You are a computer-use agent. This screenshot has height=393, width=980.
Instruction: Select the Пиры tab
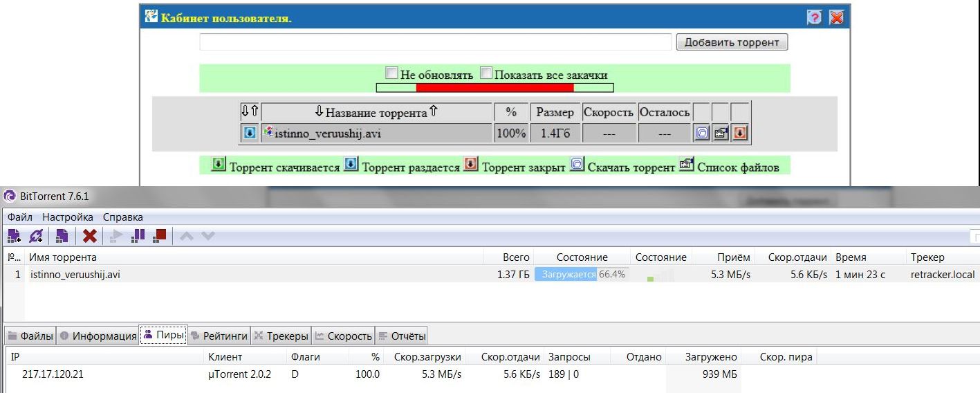click(163, 336)
